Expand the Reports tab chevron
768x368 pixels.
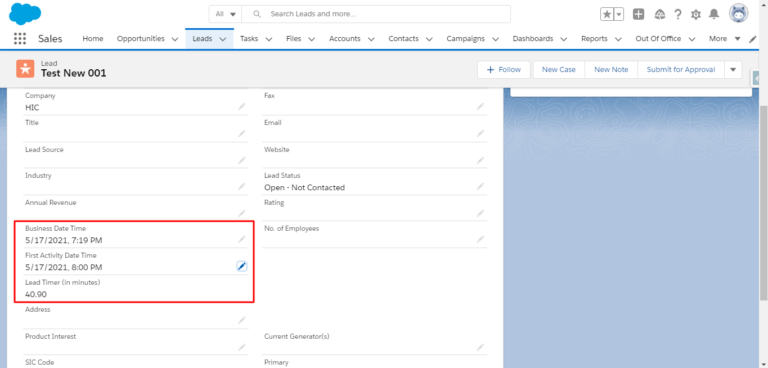click(x=618, y=39)
